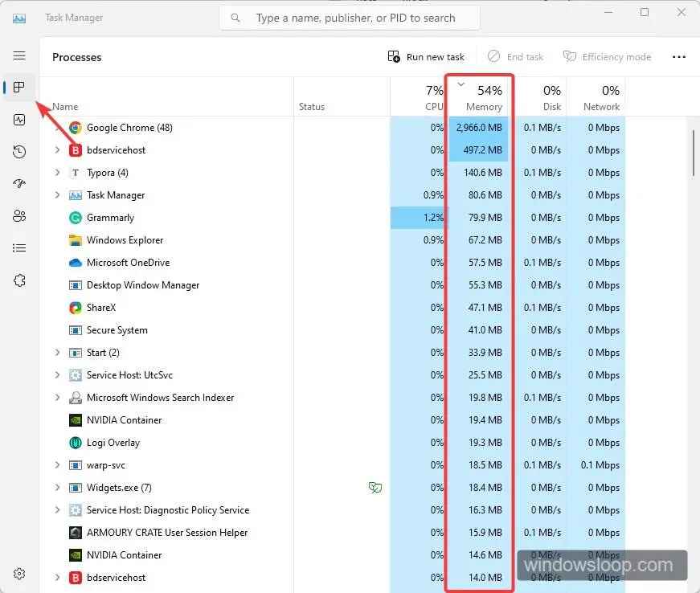Open the App history sidebar icon
This screenshot has width=700, height=593.
(19, 152)
